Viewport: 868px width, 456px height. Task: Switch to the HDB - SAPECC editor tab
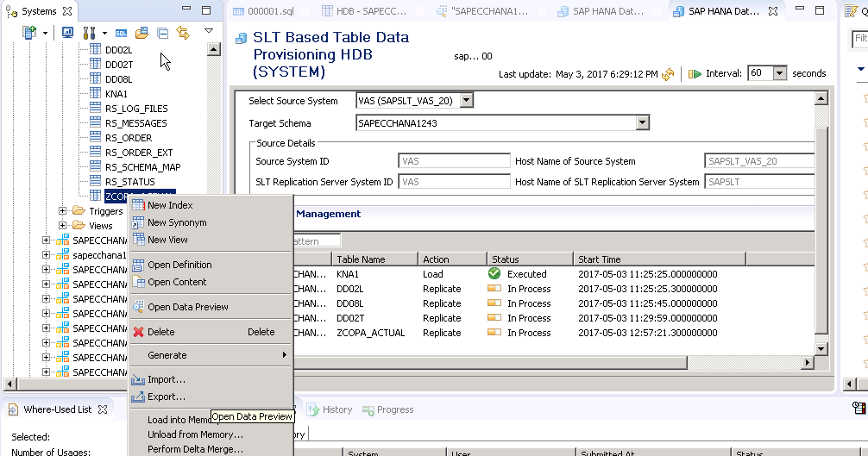364,11
